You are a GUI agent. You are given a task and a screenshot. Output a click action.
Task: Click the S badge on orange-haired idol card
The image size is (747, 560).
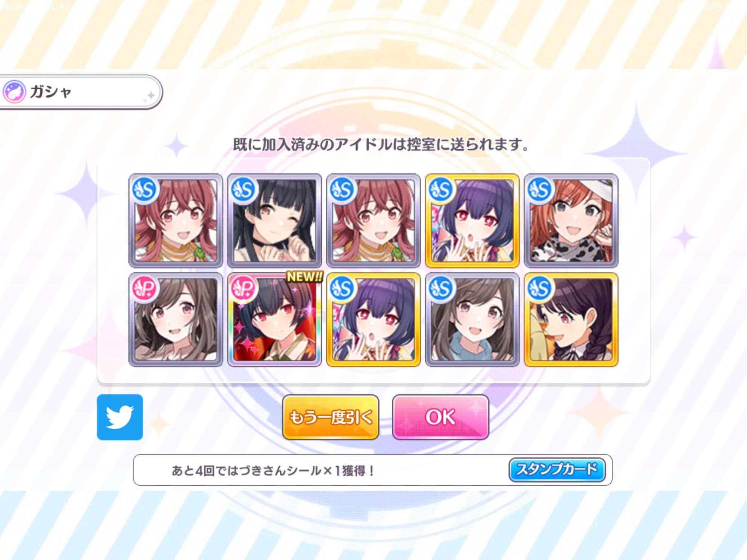[x=540, y=189]
